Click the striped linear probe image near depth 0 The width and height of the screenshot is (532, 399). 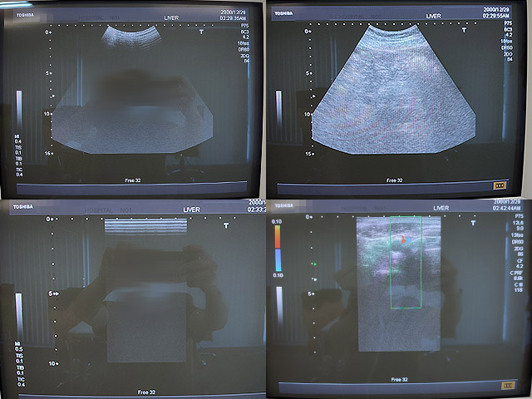coord(145,226)
